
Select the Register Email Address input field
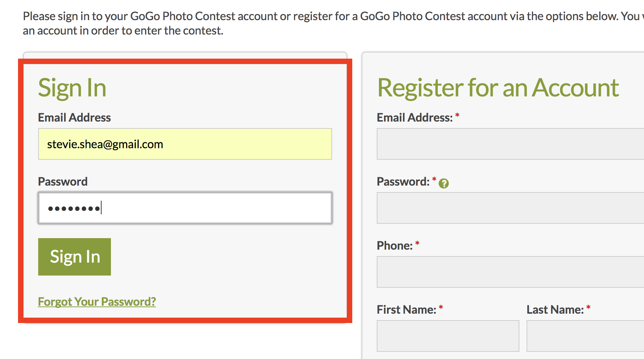coord(510,144)
